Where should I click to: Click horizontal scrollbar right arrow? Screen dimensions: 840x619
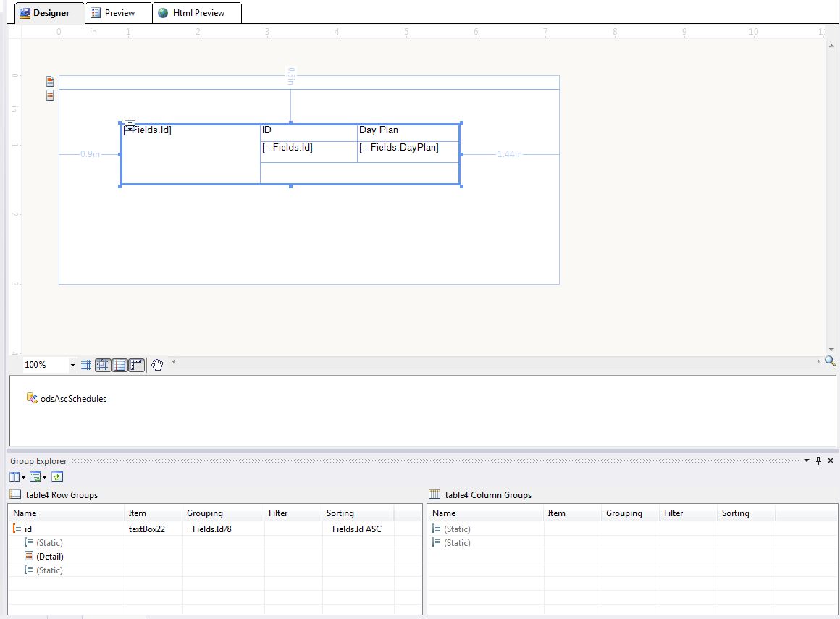point(818,361)
